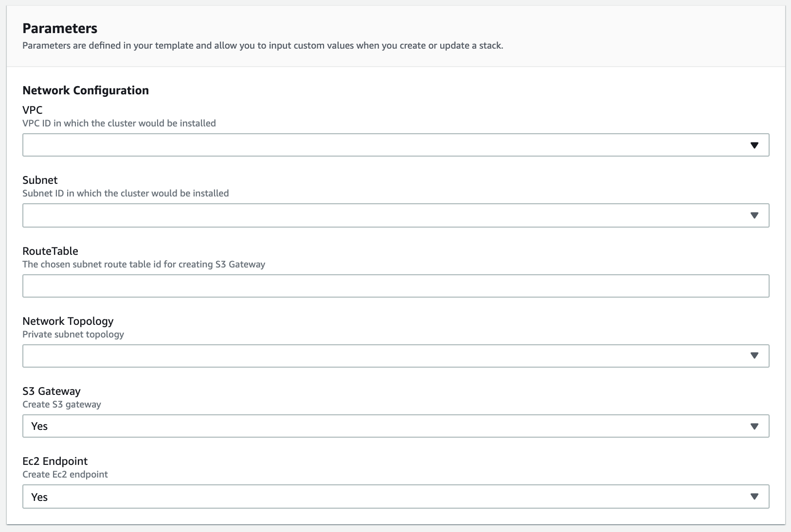Select the "Yes" value in Ec2 Endpoint
The image size is (791, 532).
39,497
